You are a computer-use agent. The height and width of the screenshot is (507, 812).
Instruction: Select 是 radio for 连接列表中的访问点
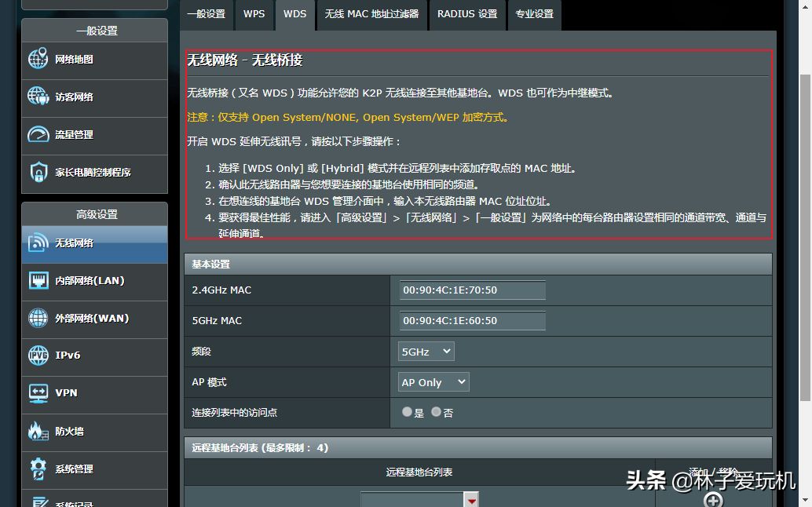pos(407,412)
